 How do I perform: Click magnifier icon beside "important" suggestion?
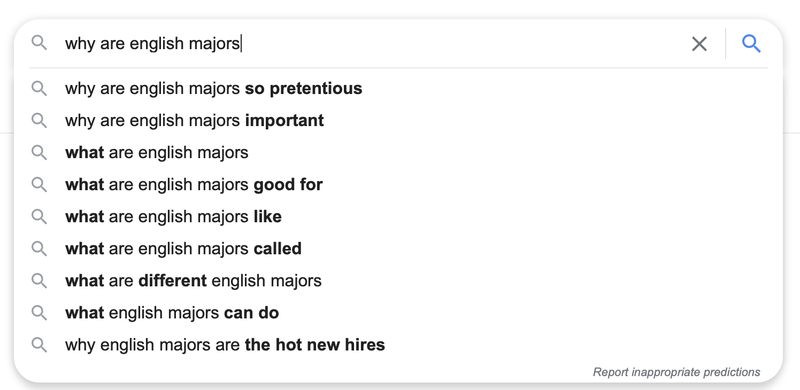[39, 120]
